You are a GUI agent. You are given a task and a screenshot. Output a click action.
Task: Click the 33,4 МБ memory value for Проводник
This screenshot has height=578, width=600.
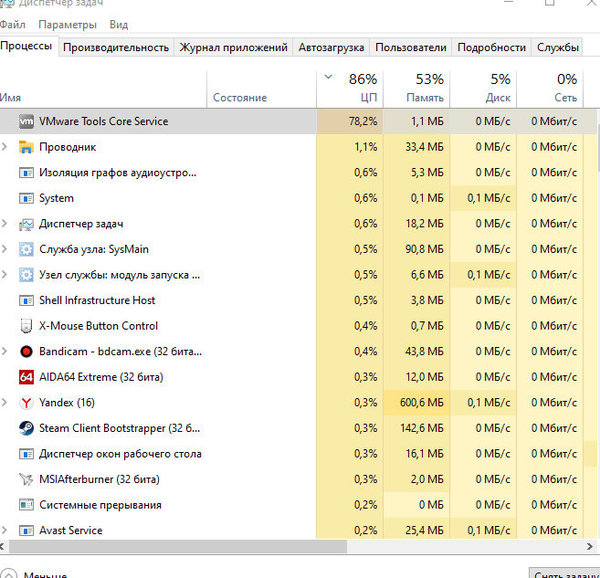[424, 147]
